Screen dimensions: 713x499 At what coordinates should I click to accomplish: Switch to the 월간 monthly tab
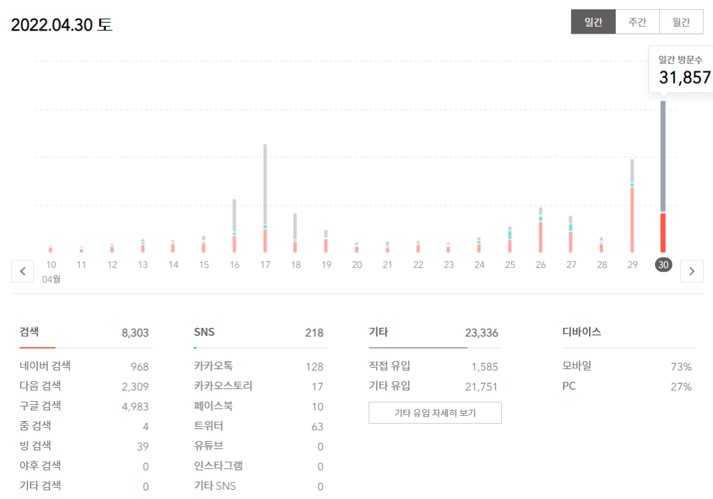coord(681,22)
